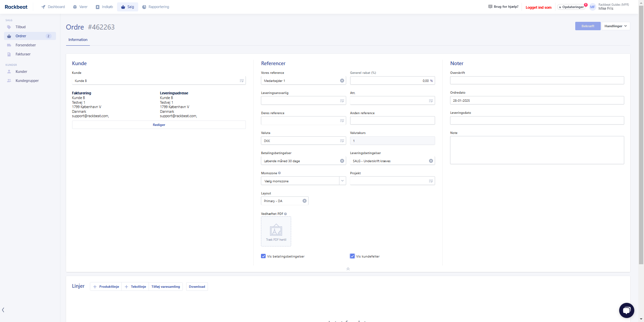The image size is (644, 322).
Task: Expand the Momszone dropdown
Action: (x=342, y=181)
